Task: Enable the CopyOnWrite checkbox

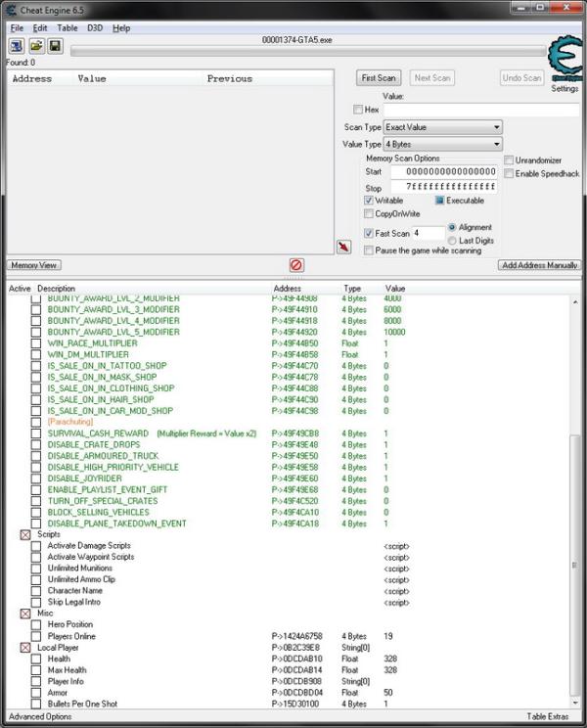Action: pyautogui.click(x=369, y=213)
